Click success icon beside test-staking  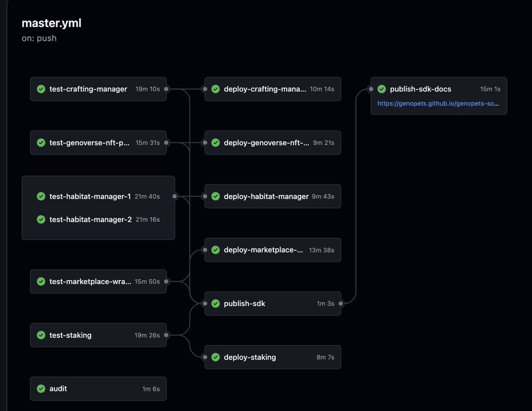(x=41, y=335)
